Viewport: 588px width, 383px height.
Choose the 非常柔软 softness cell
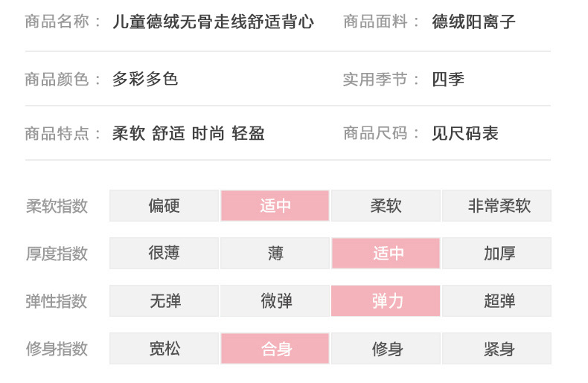(x=496, y=206)
